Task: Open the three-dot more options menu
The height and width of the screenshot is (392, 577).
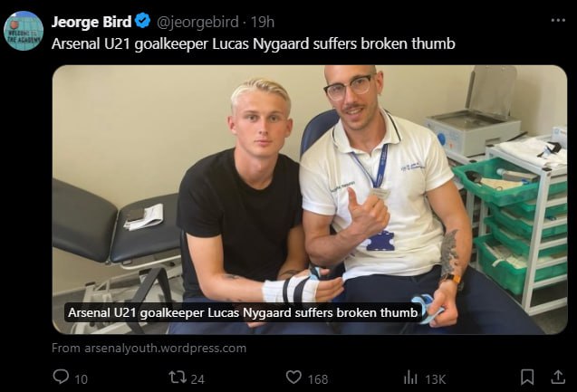Action: [x=558, y=20]
